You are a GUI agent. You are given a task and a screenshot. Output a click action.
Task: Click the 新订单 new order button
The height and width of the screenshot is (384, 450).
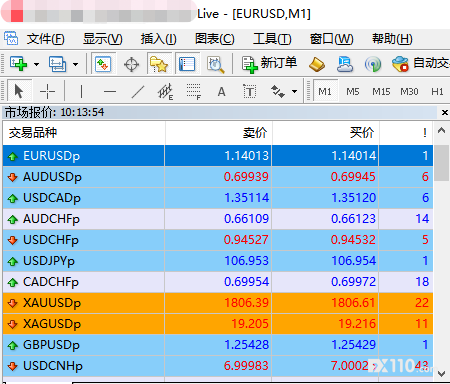pos(269,63)
